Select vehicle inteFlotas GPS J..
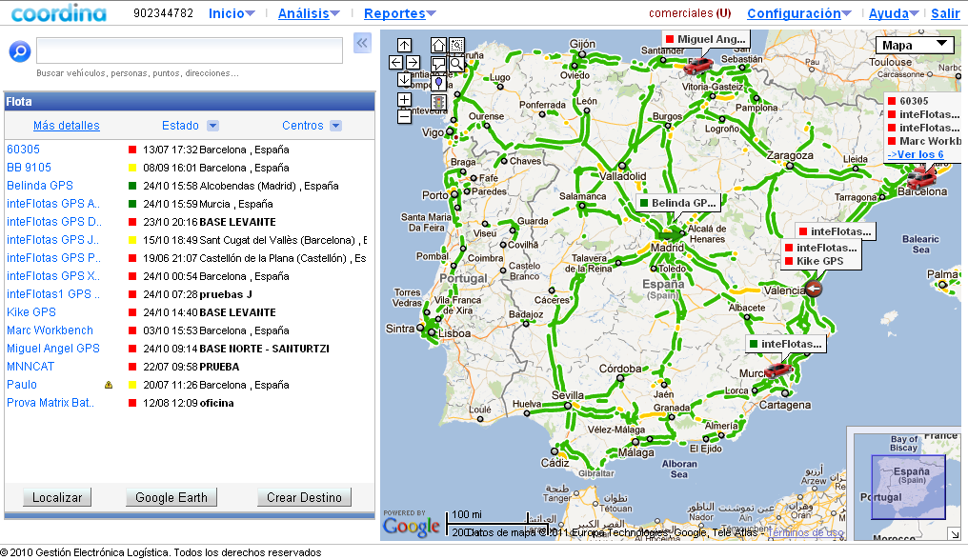968x560 pixels. [x=52, y=240]
